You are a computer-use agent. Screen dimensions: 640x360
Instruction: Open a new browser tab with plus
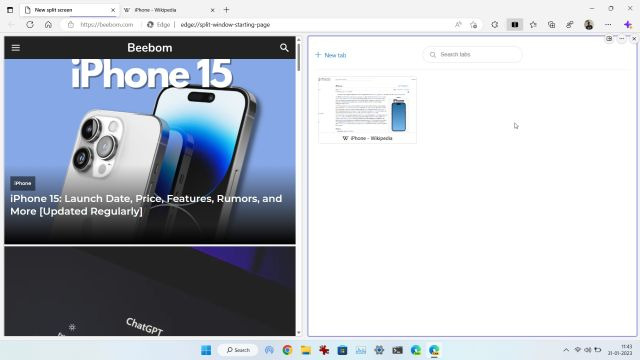click(227, 9)
